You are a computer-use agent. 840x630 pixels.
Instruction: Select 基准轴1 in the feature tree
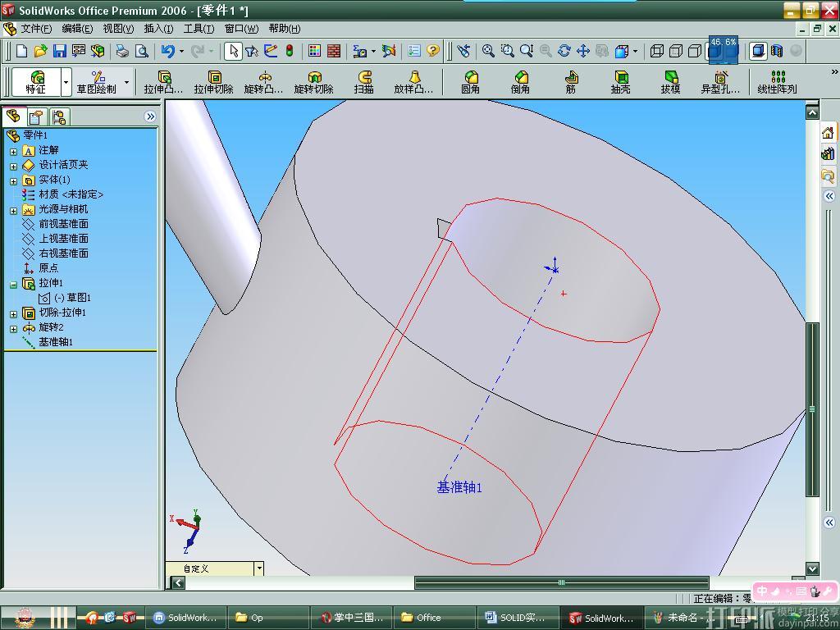[55, 342]
